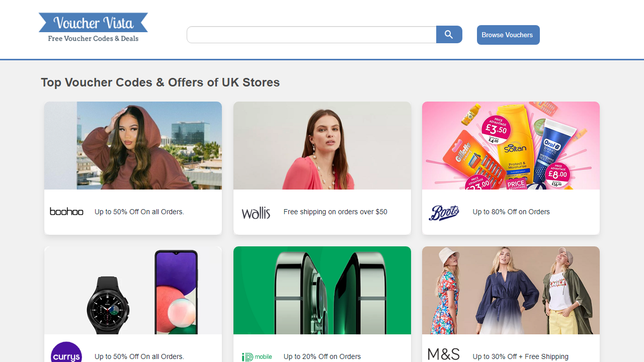Screen dimensions: 644x362
Task: Select 'Up to 80% Off on Orders' offer
Action: pyautogui.click(x=511, y=212)
